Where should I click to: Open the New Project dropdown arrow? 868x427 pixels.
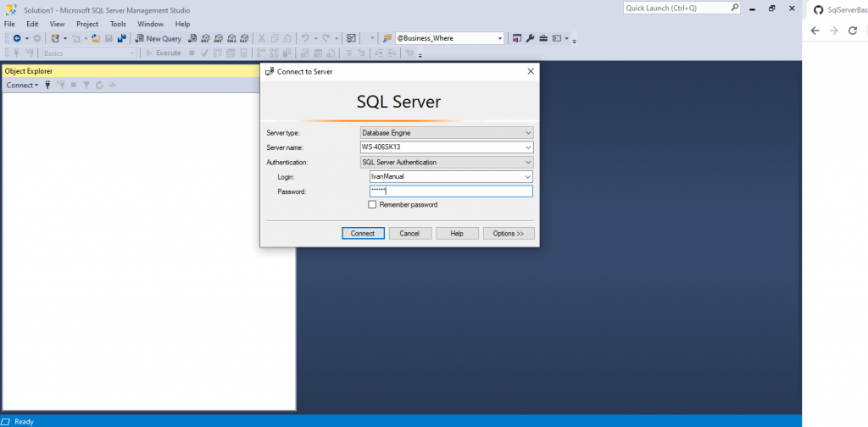pyautogui.click(x=64, y=39)
